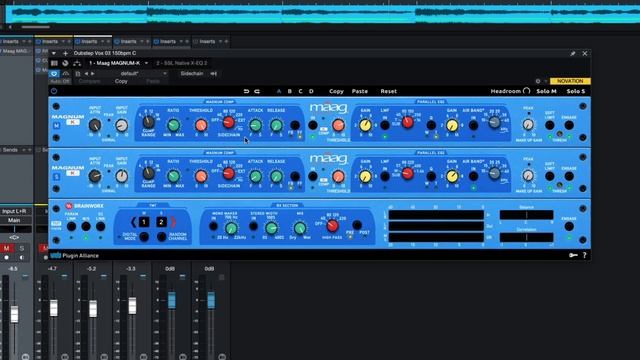The width and height of the screenshot is (640, 360).
Task: Click the TMT right red arrow
Action: (173, 222)
